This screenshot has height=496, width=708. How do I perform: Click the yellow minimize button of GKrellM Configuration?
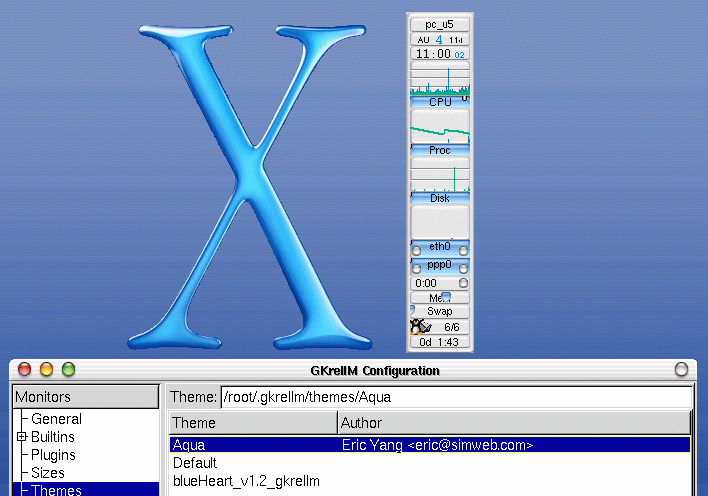[47, 370]
